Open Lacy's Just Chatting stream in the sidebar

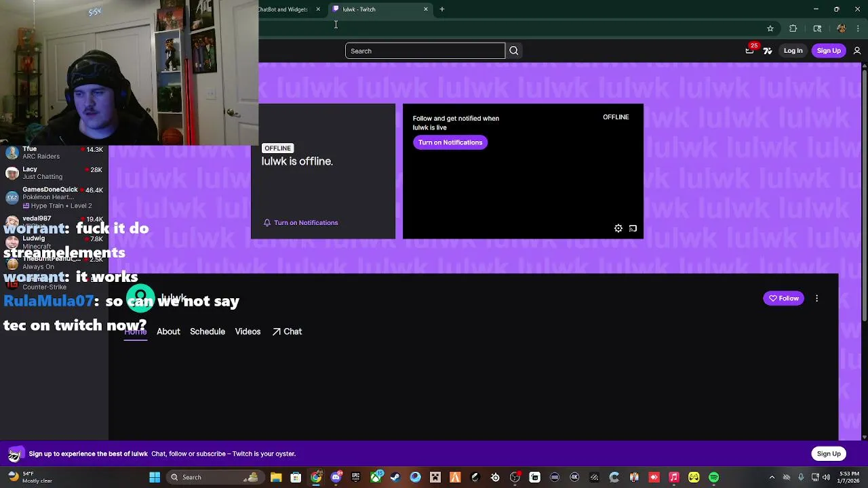point(54,173)
